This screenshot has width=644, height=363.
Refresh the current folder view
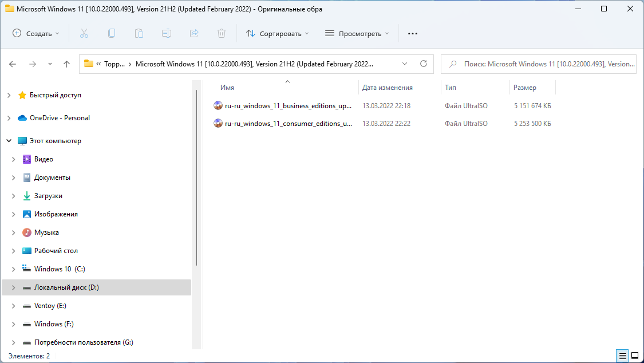click(x=424, y=64)
